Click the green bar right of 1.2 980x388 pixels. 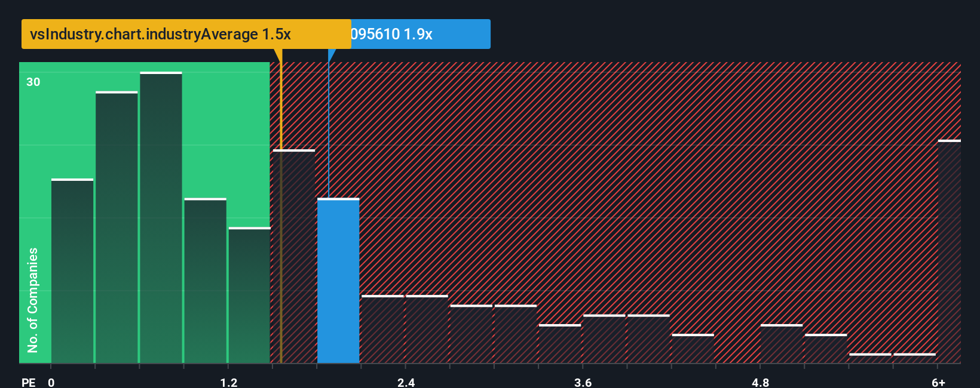249,295
